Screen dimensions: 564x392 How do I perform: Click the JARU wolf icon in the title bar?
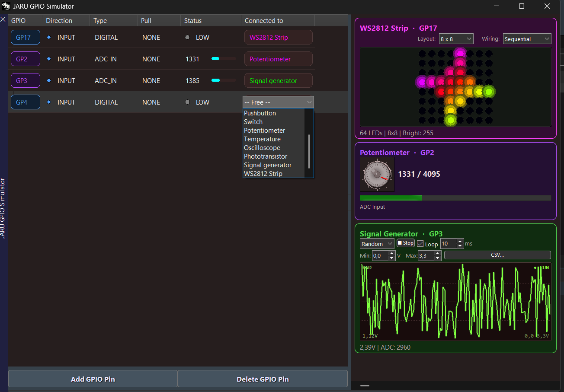(6, 6)
